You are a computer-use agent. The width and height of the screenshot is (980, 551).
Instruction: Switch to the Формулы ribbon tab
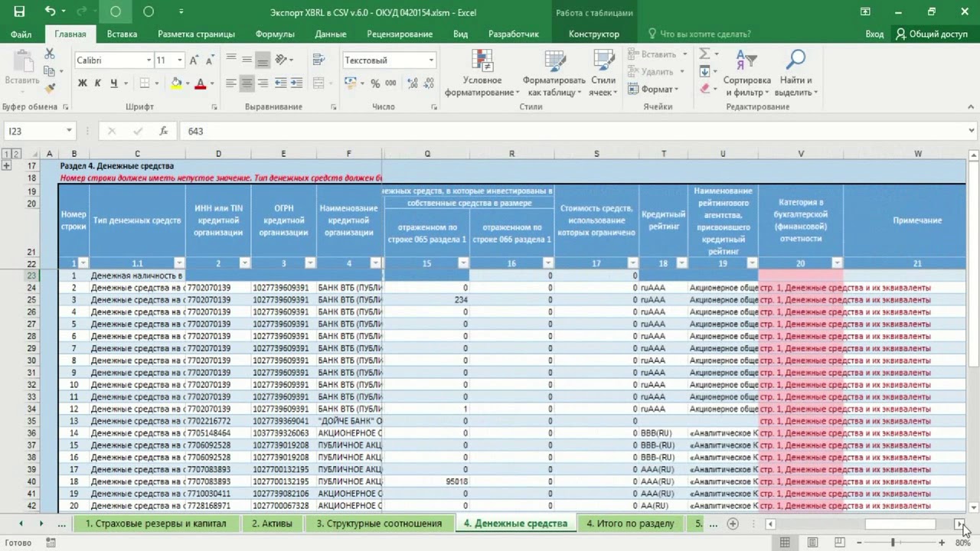(x=275, y=34)
